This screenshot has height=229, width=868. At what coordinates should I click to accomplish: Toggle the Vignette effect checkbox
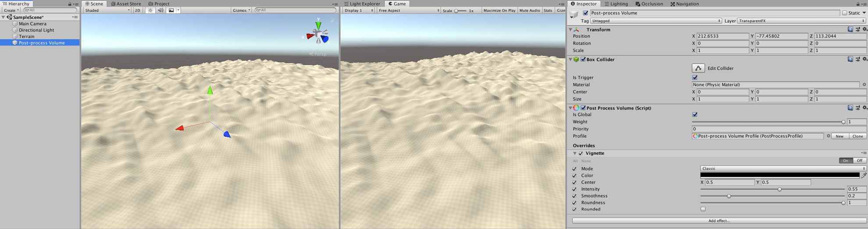pos(581,154)
